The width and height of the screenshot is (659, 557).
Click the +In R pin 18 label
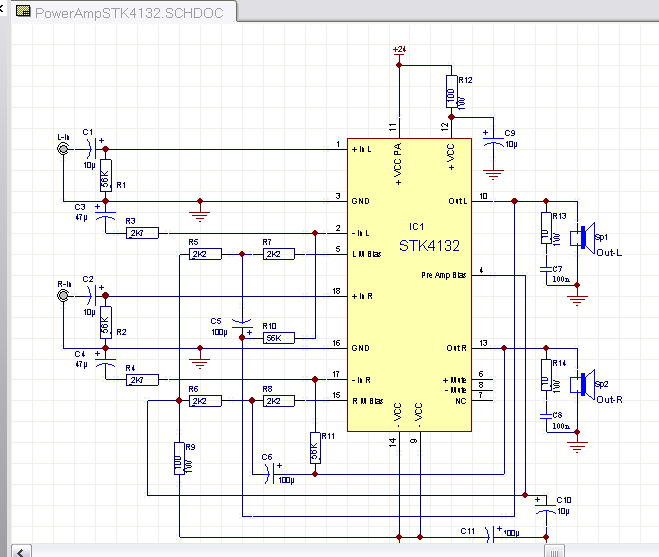[362, 296]
